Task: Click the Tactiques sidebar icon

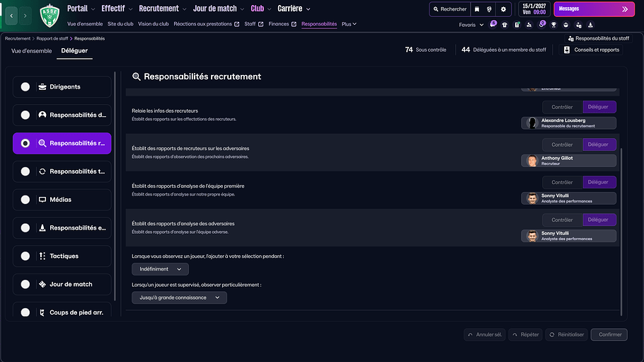Action: pyautogui.click(x=42, y=256)
